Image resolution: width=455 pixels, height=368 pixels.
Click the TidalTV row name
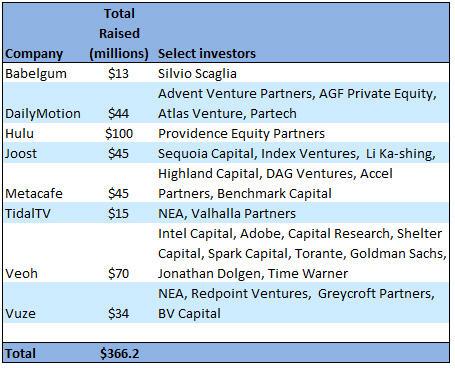(x=28, y=214)
